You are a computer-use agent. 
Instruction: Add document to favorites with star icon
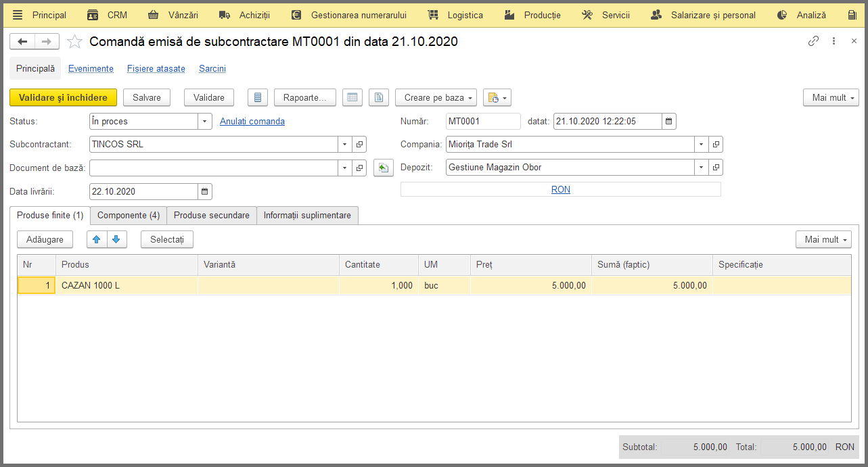click(75, 42)
